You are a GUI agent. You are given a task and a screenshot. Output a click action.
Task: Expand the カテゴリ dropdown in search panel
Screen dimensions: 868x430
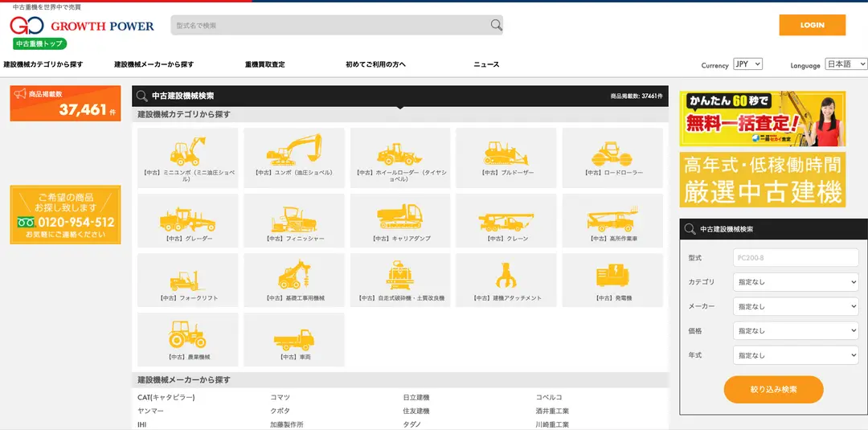(796, 282)
